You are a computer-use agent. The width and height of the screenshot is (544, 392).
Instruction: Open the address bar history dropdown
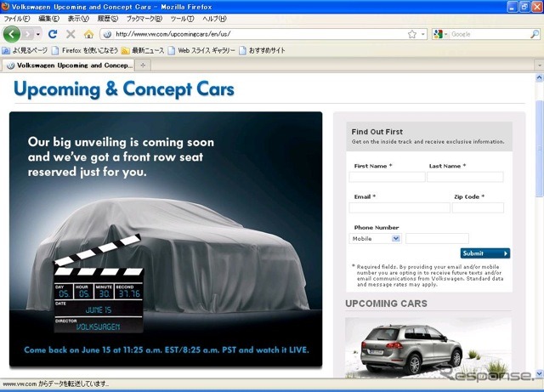tap(423, 34)
